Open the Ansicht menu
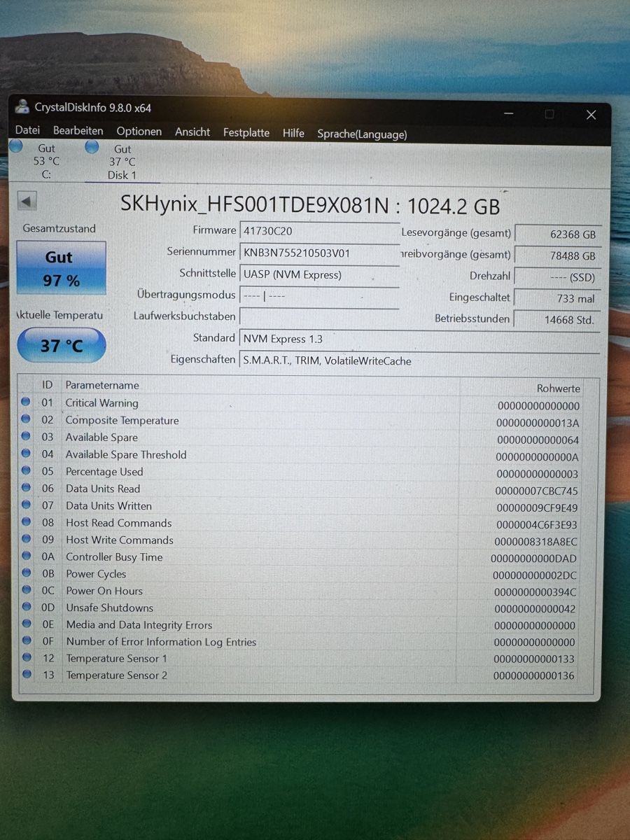Viewport: 630px width, 840px height. click(192, 132)
